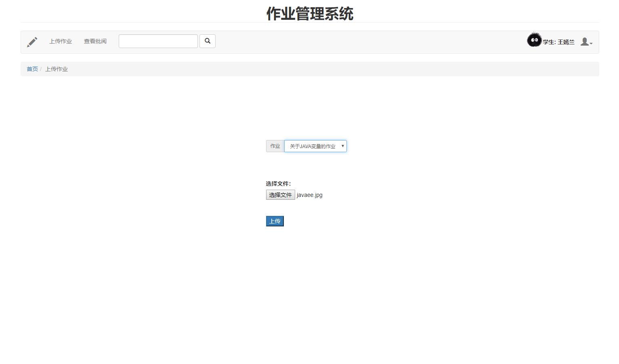The height and width of the screenshot is (364, 619).
Task: Click the javaee.jpg file name text
Action: click(x=309, y=195)
